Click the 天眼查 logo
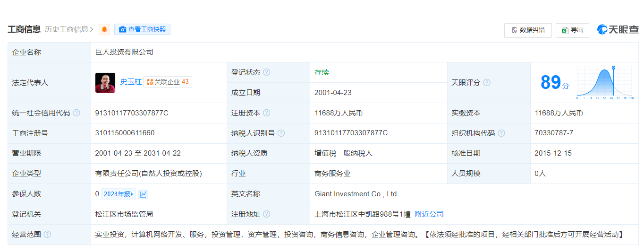Screen dimensions: 644x245 618,29
